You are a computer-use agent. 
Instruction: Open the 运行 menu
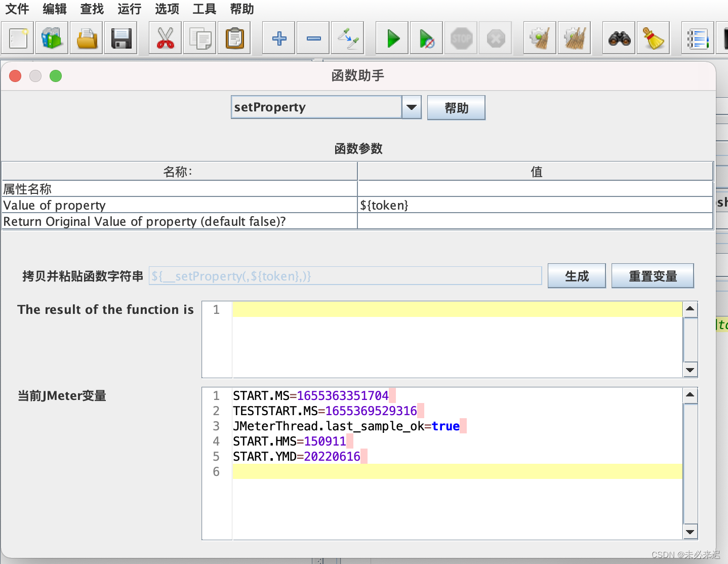[130, 9]
